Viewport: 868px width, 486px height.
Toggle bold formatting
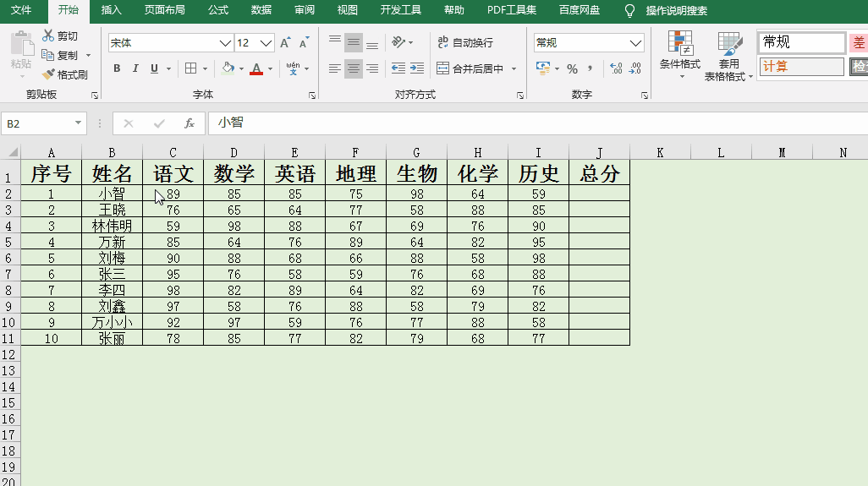pyautogui.click(x=117, y=68)
